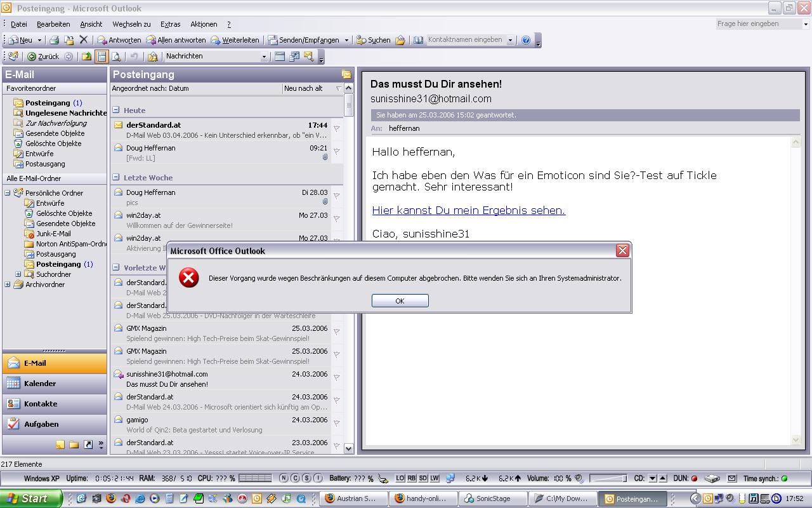Open the Senden/Empfangen dropdown arrow

click(x=346, y=40)
